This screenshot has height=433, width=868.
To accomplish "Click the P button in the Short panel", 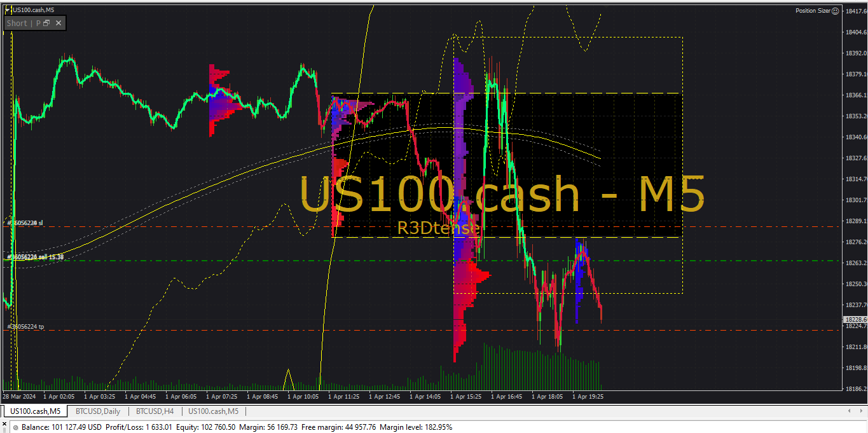I will coord(38,23).
